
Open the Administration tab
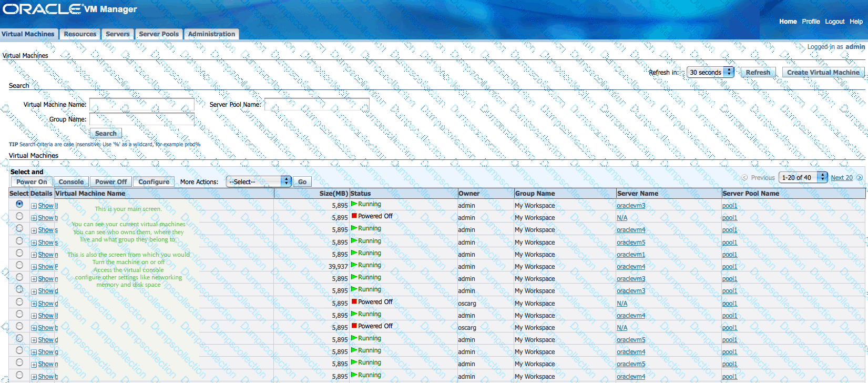211,34
